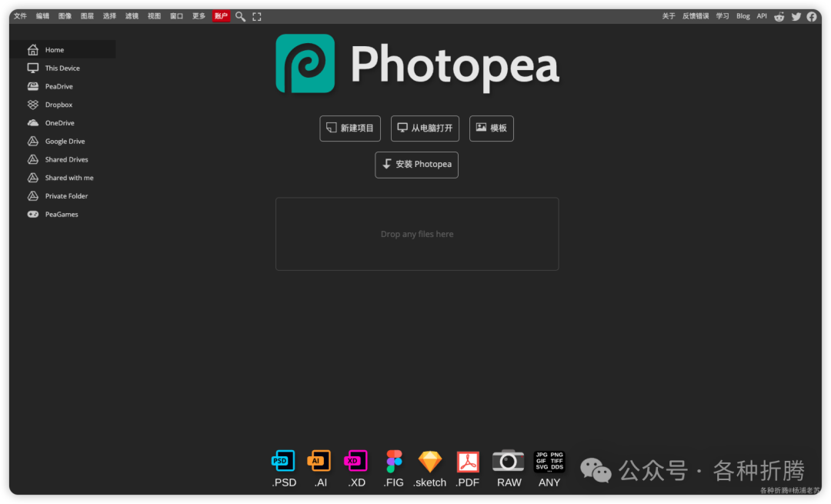Open the 选择 menu
The width and height of the screenshot is (831, 504).
click(x=109, y=16)
